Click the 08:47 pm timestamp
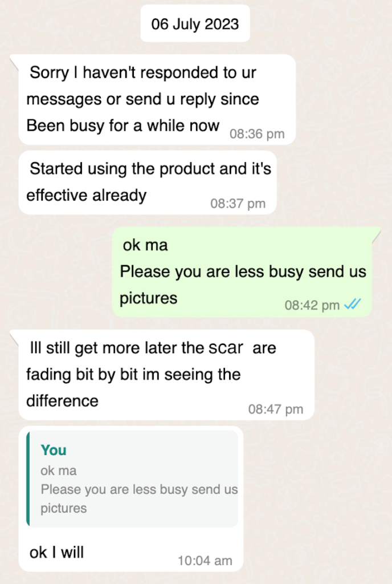Viewport: 392px width, 584px height. pos(275,409)
